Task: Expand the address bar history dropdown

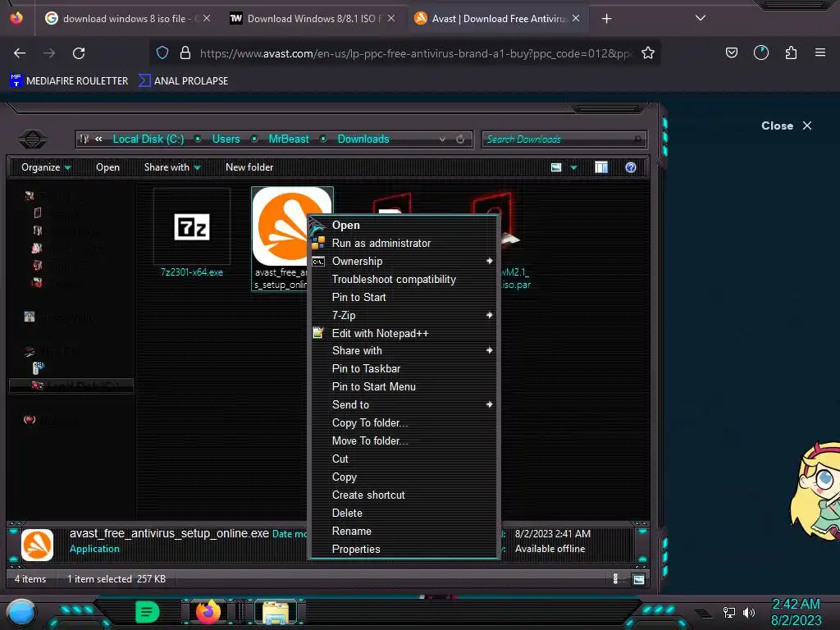Action: pyautogui.click(x=442, y=139)
